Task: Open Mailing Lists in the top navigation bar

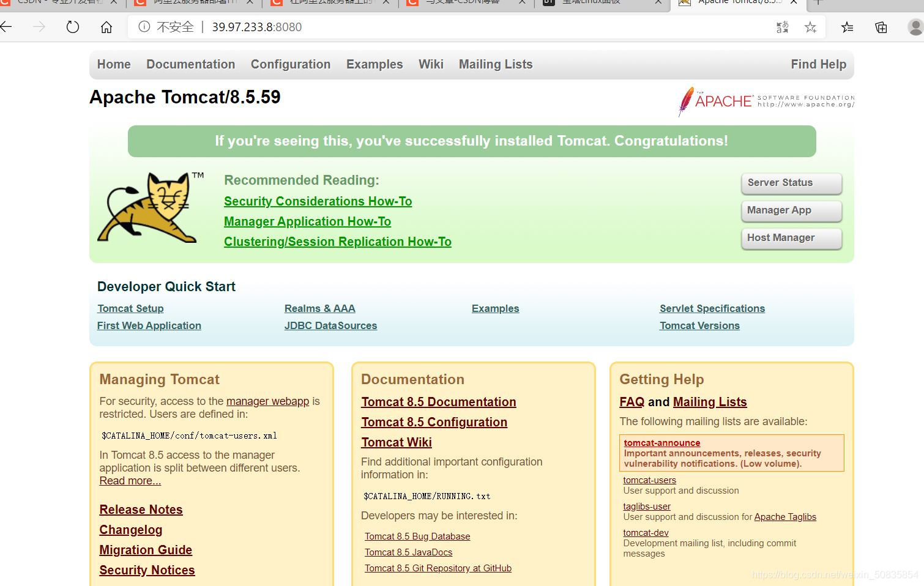Action: [x=496, y=64]
